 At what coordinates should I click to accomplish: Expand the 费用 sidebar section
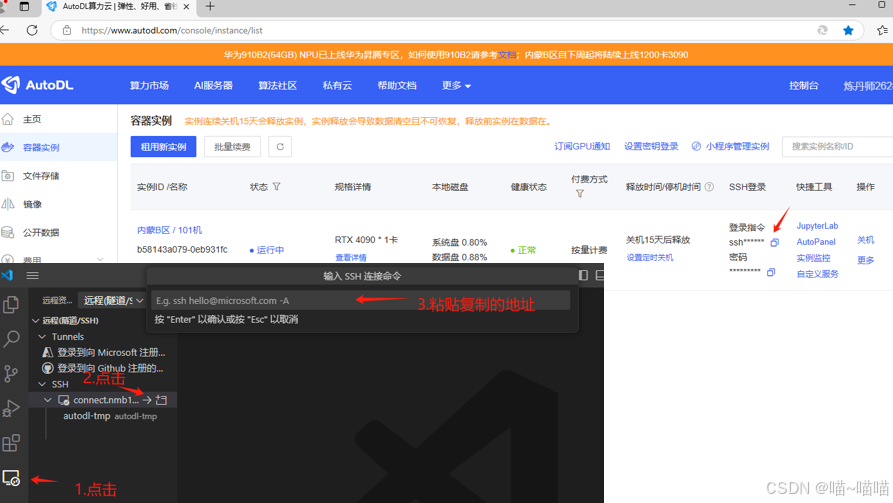tap(100, 260)
